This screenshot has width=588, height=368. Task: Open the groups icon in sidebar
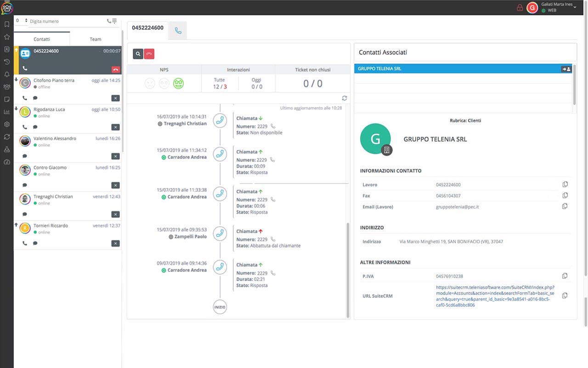7,86
